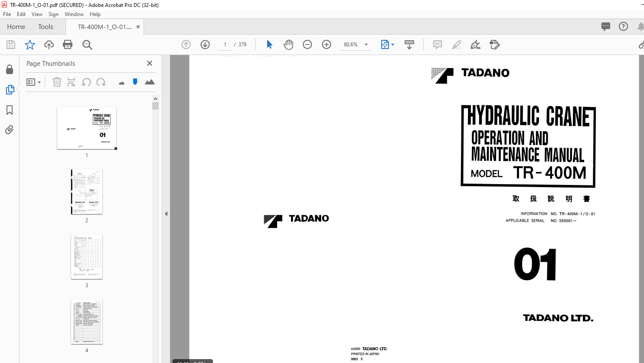Select the TR-400M-1_O-01 document tab
This screenshot has width=644, height=363.
tap(105, 27)
